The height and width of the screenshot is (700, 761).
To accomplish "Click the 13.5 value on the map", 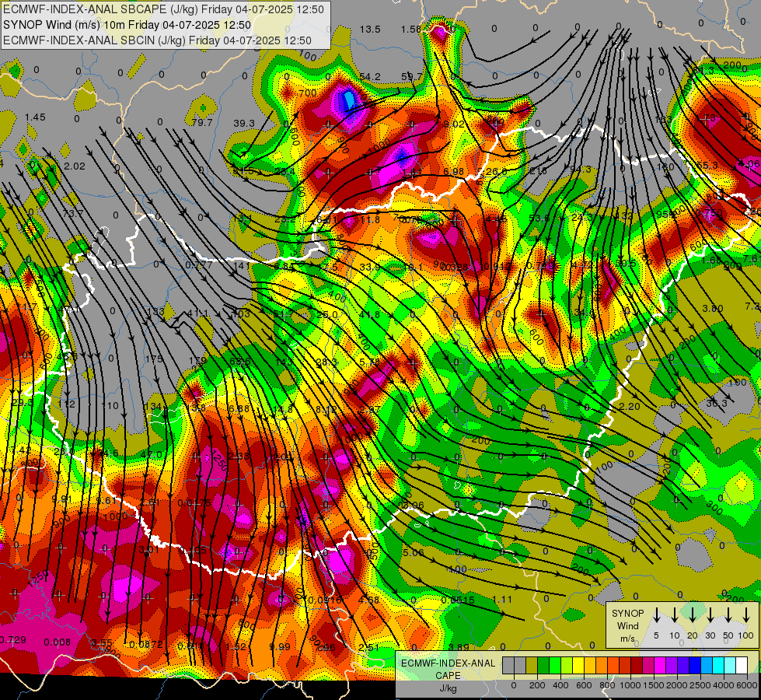I will point(370,30).
